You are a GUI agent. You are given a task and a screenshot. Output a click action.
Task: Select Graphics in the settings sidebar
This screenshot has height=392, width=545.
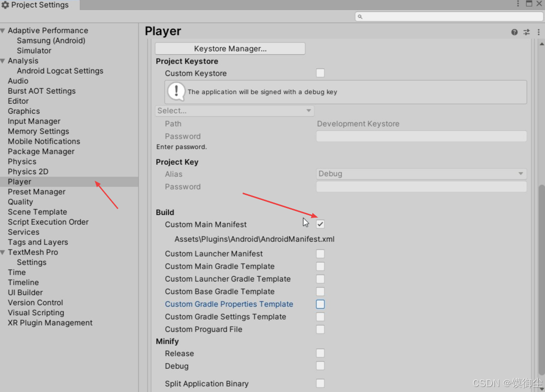point(24,111)
